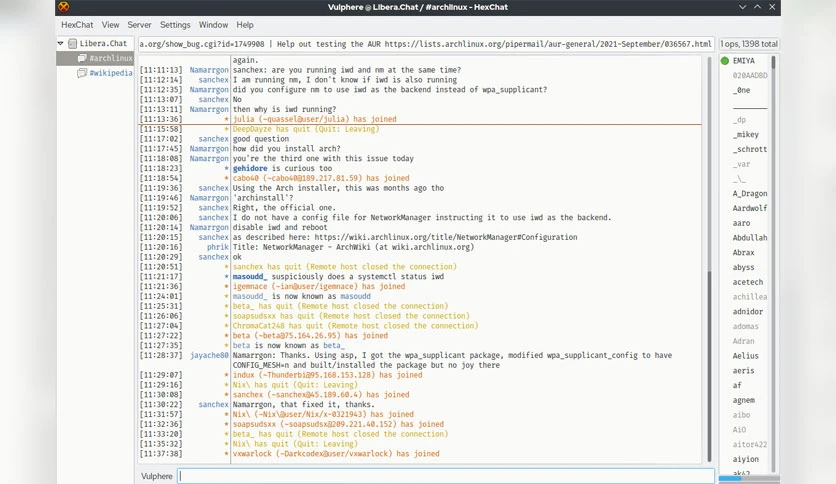Collapse the Libera.Chat server tree
Image resolution: width=836 pixels, height=484 pixels.
(x=60, y=43)
